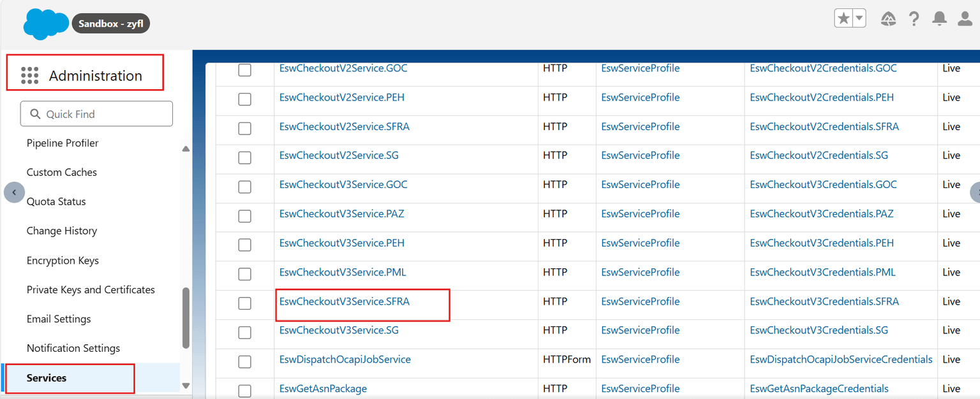Click the Salesforce cloud logo
This screenshot has height=399, width=980.
(x=46, y=24)
